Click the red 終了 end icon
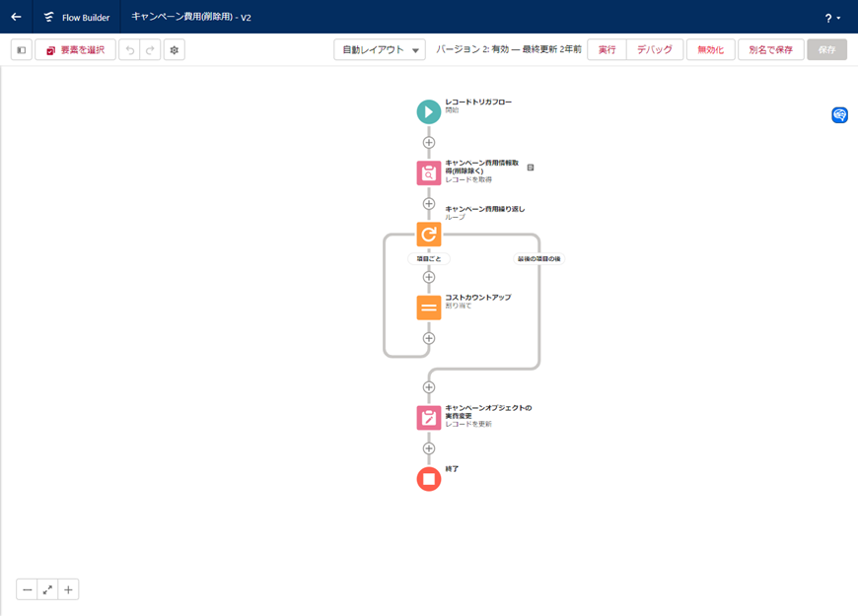 point(428,479)
